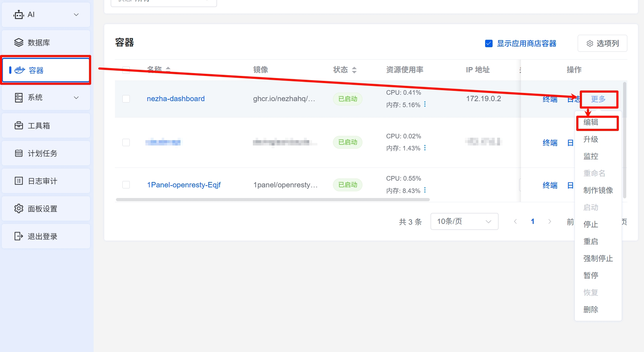
Task: Select page number 1 in pagination
Action: tap(533, 221)
